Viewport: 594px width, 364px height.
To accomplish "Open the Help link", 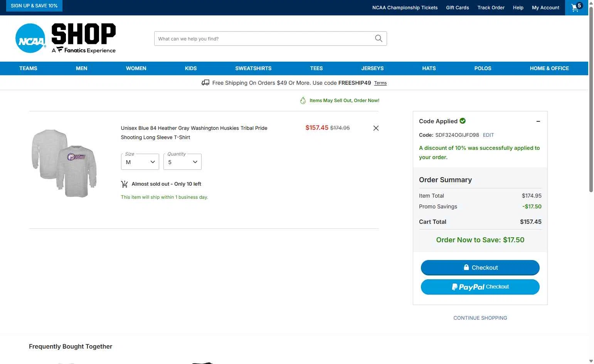I will pos(518,7).
